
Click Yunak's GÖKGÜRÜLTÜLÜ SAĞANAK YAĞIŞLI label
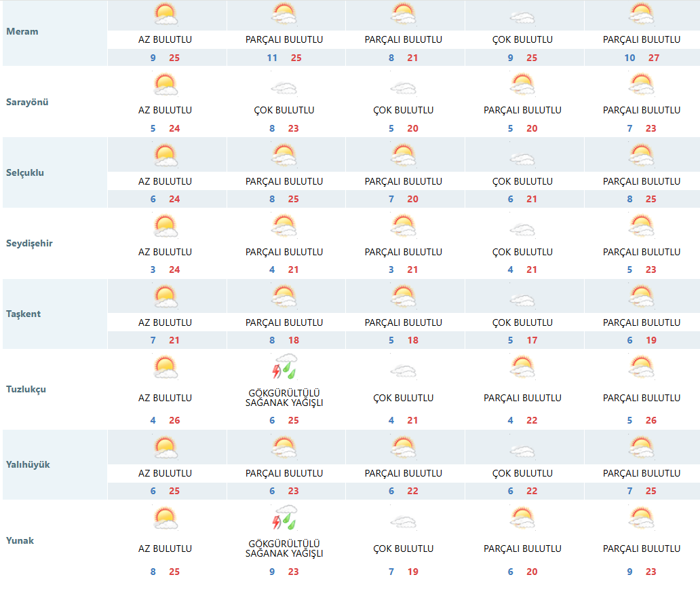pos(284,549)
